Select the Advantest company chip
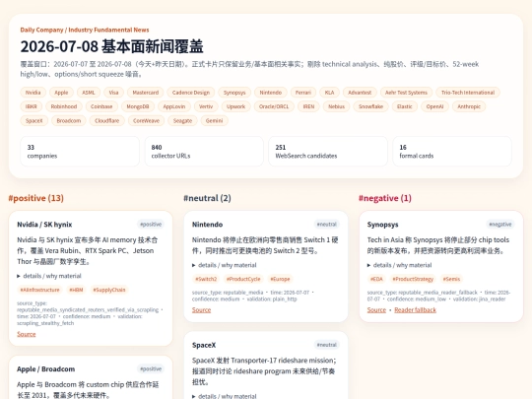This screenshot has height=399, width=532. click(360, 93)
